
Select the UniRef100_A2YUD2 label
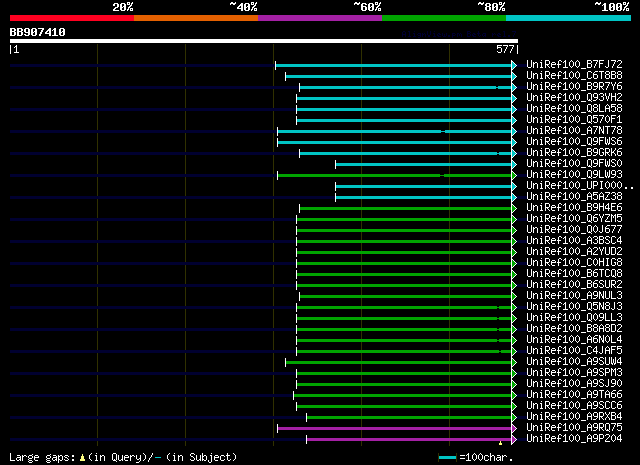click(574, 251)
